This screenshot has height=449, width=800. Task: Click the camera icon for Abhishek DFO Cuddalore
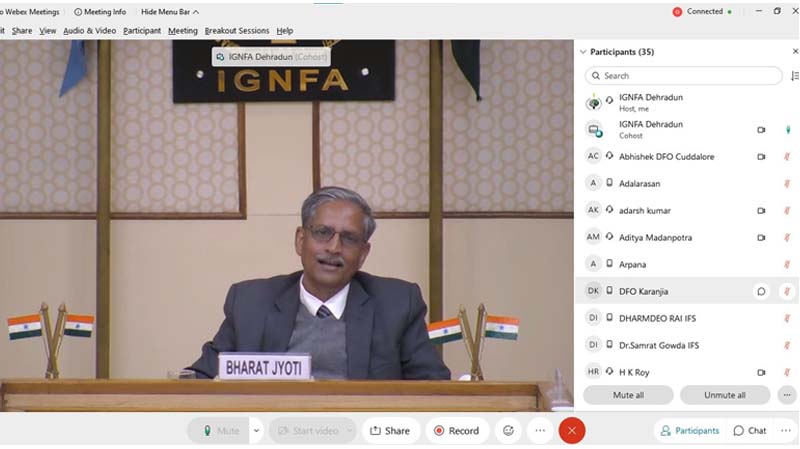pyautogui.click(x=761, y=157)
